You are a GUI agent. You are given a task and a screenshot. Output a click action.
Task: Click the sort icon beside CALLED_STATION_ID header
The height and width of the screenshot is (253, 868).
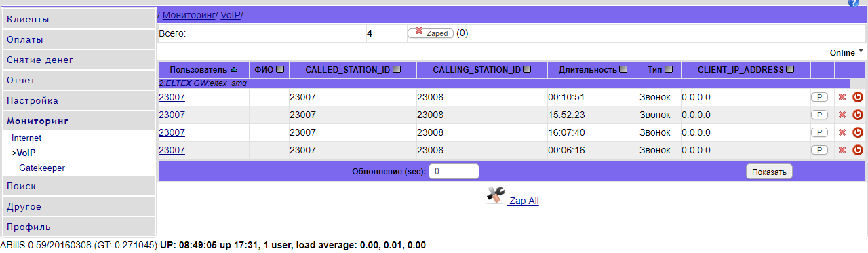pos(397,69)
